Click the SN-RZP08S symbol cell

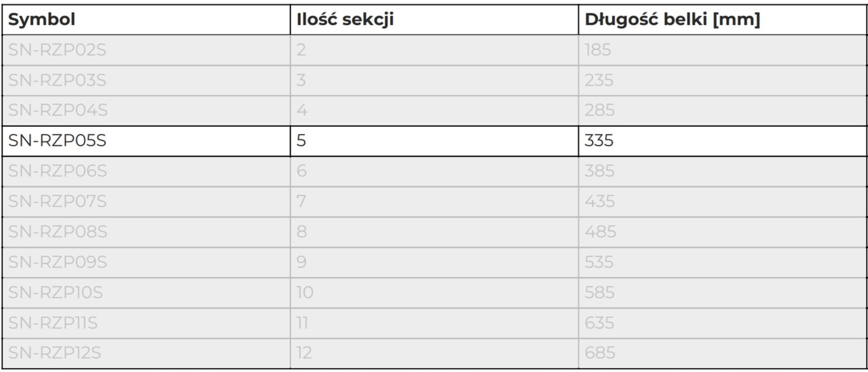click(x=57, y=232)
